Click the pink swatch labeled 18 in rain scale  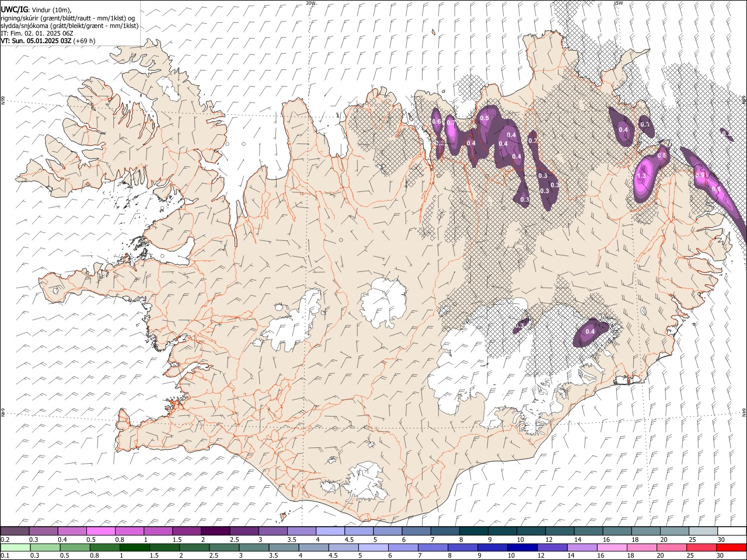pyautogui.click(x=643, y=547)
